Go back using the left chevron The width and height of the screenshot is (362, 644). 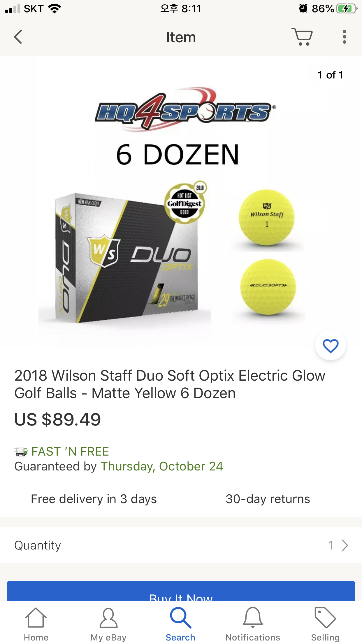tap(18, 37)
